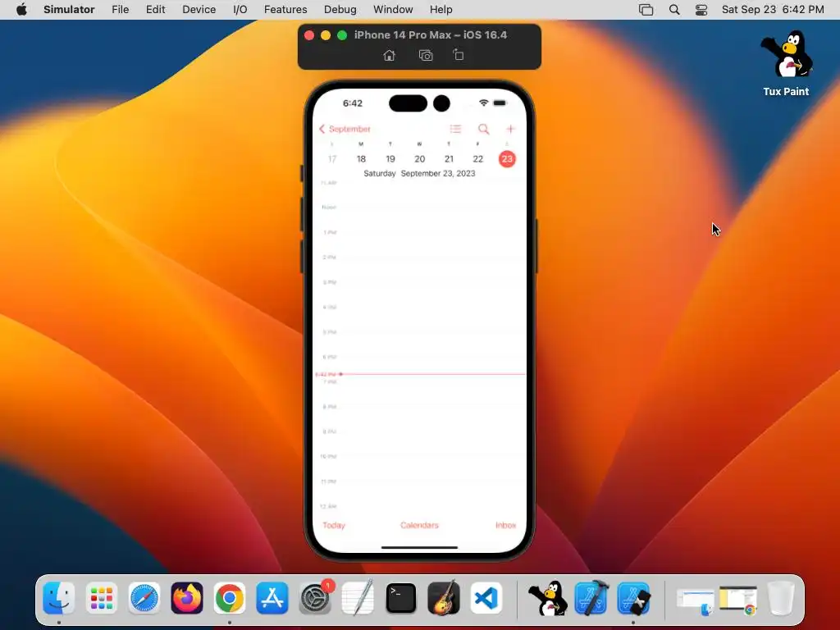
Task: Open the Simulator app menu
Action: point(69,10)
